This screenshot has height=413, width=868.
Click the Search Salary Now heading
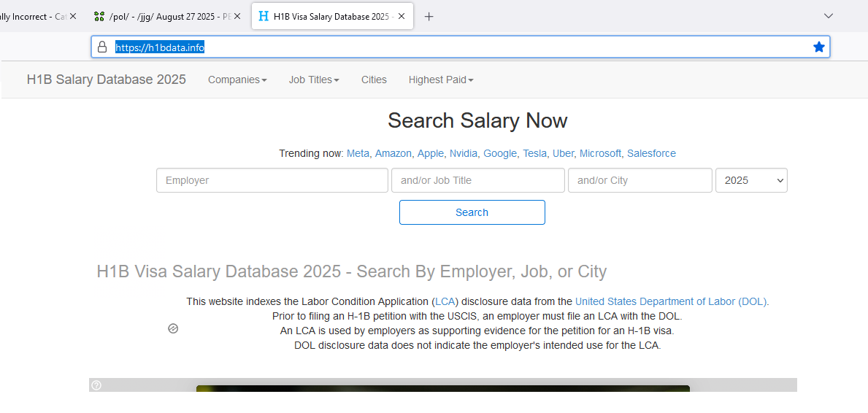[477, 120]
